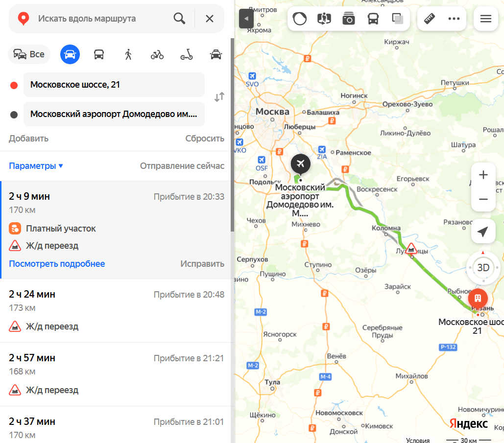Select the Все transport types tab
504x443 pixels.
click(29, 54)
